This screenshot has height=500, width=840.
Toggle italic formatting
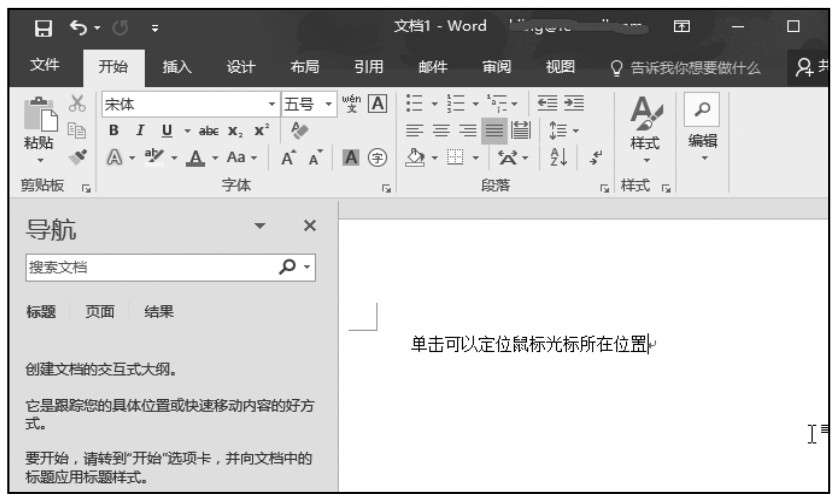pyautogui.click(x=140, y=130)
